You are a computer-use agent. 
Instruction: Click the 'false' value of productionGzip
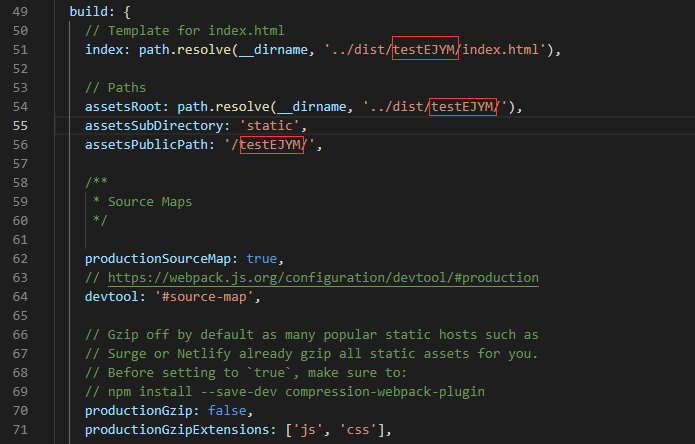pos(227,411)
